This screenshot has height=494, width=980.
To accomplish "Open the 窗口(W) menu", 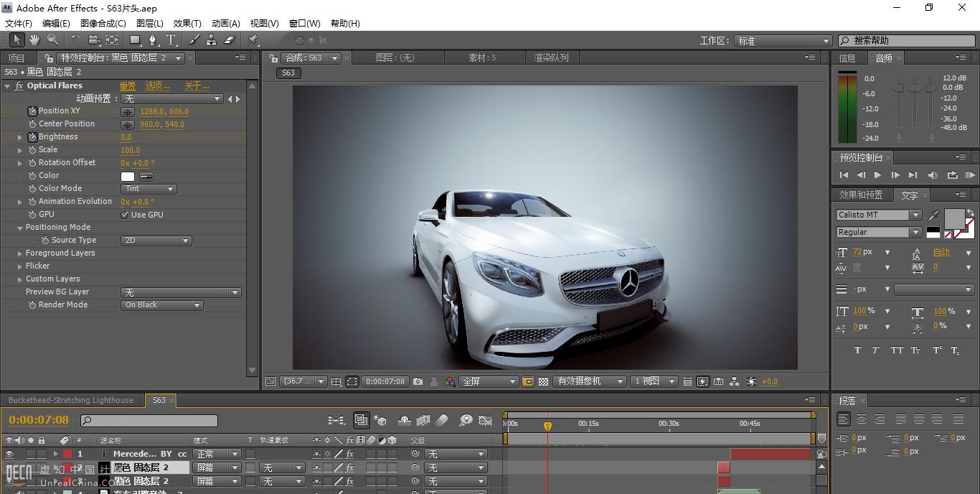I will point(305,24).
